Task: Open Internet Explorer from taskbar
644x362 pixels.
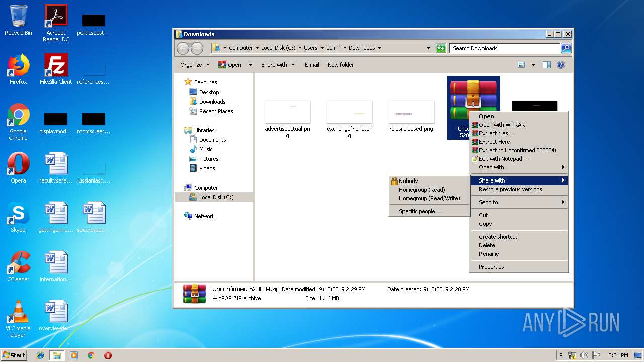Action: pyautogui.click(x=40, y=355)
